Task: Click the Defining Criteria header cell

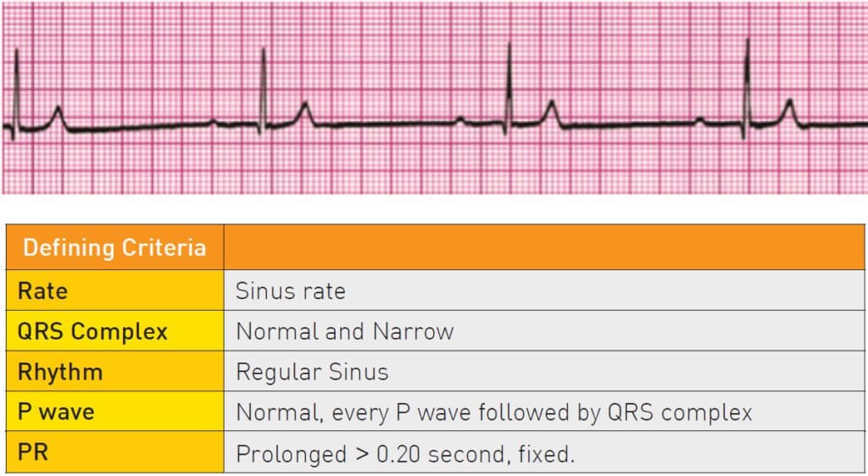Action: coord(114,247)
